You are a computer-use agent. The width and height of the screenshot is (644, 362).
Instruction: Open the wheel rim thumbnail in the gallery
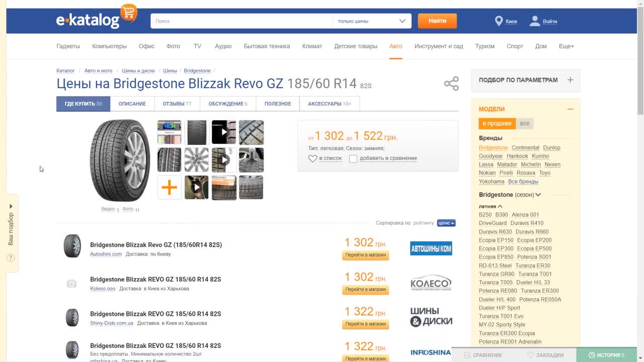pos(196,160)
